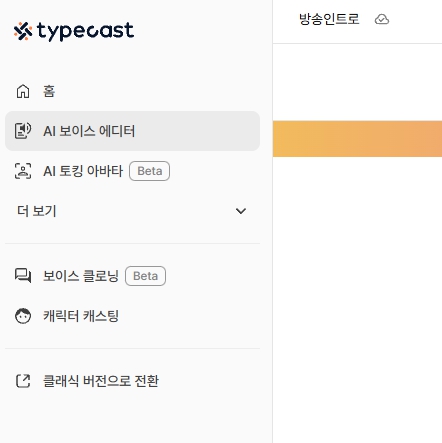Open AI 토킹 아바타 label
The width and height of the screenshot is (442, 443).
click(x=83, y=171)
